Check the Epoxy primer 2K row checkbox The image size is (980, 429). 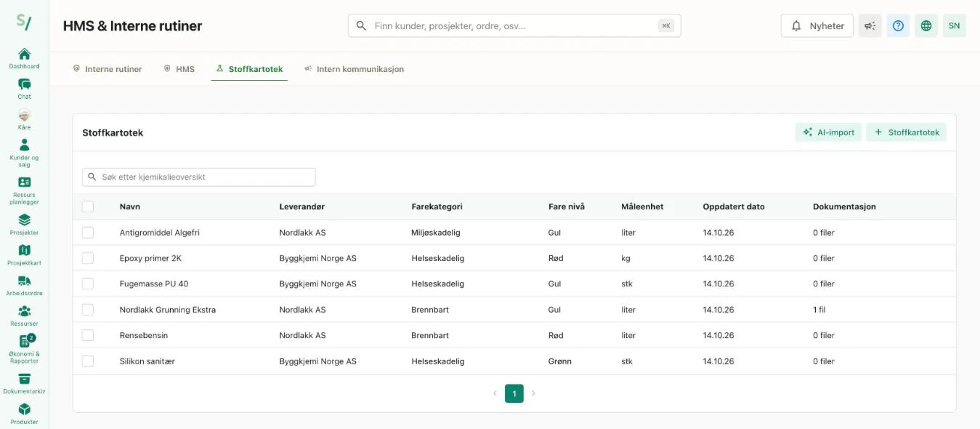pos(88,258)
